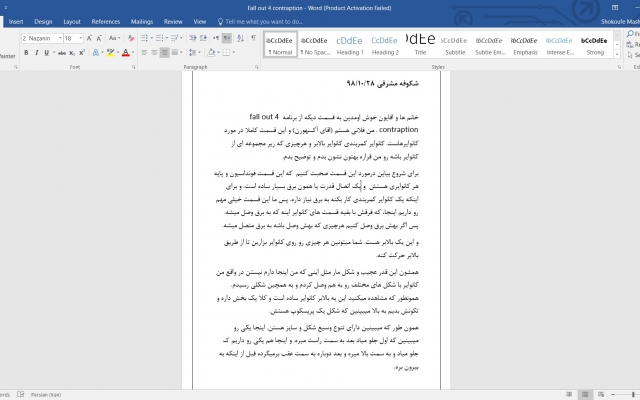640x400 pixels.
Task: Open the Mailings tab
Action: point(142,22)
